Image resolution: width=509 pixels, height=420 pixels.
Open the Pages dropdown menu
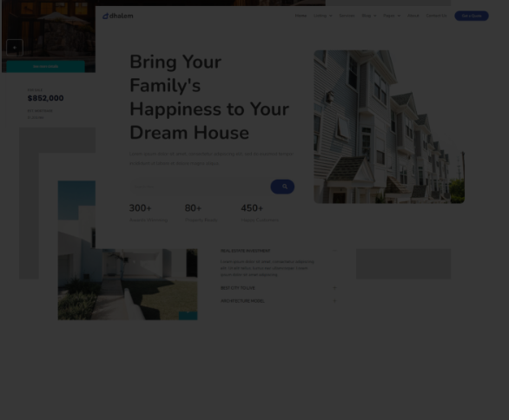392,16
